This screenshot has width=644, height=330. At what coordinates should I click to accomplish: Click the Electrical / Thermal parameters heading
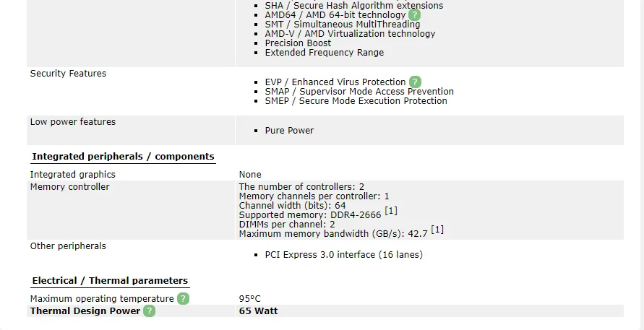click(110, 281)
